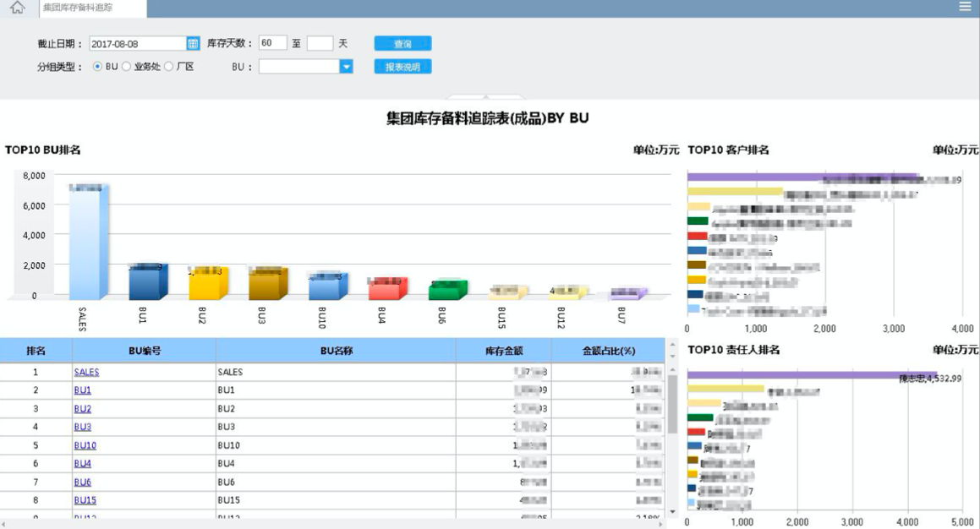Collapse the filter panel handle

pos(485,97)
